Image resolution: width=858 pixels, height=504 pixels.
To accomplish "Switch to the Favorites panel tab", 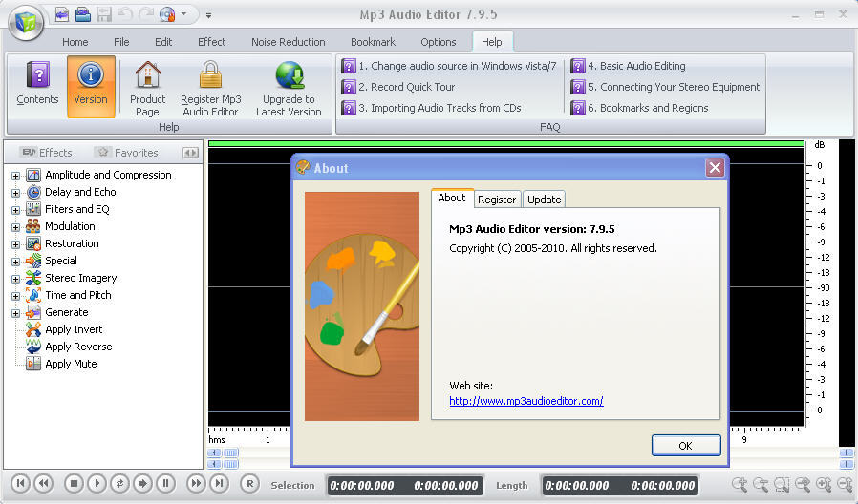I will click(x=126, y=153).
